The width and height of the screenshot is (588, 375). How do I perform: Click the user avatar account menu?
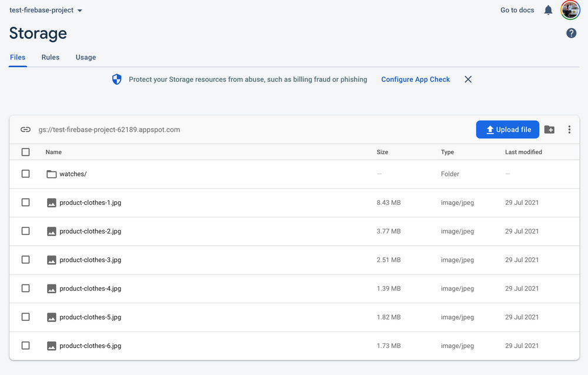(x=570, y=9)
